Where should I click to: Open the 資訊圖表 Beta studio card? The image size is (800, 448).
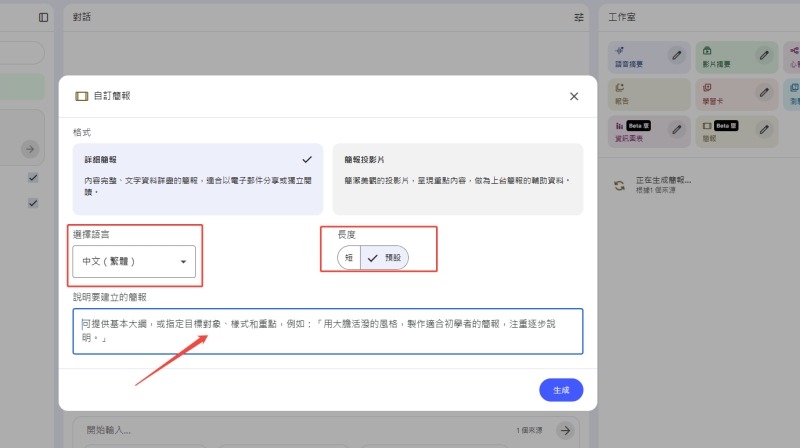pos(649,132)
